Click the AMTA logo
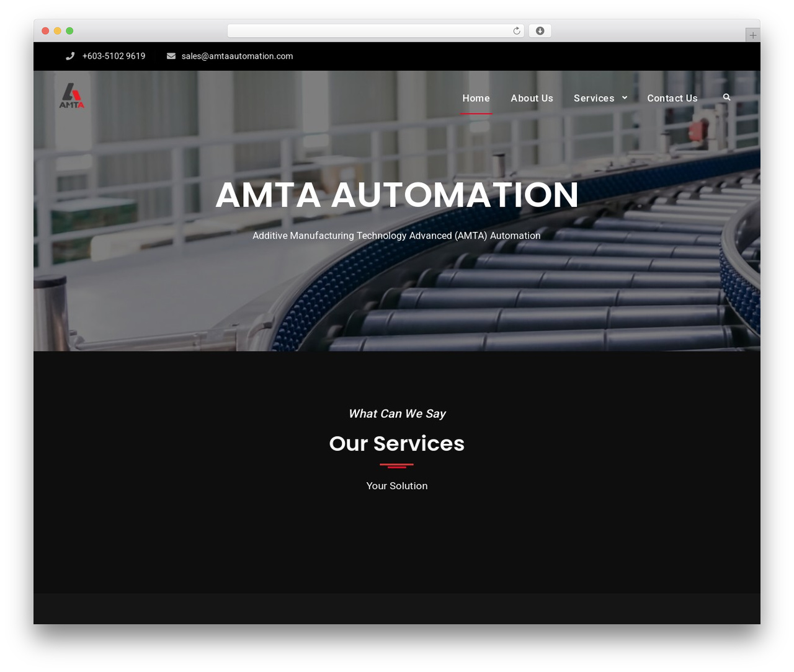The width and height of the screenshot is (794, 672). click(72, 95)
